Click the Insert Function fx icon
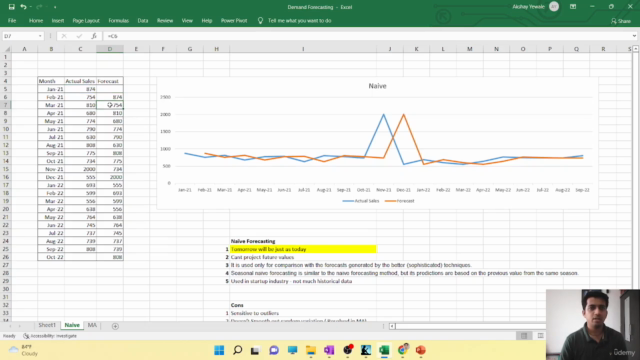Viewport: 640px width, 360px height. (x=94, y=36)
